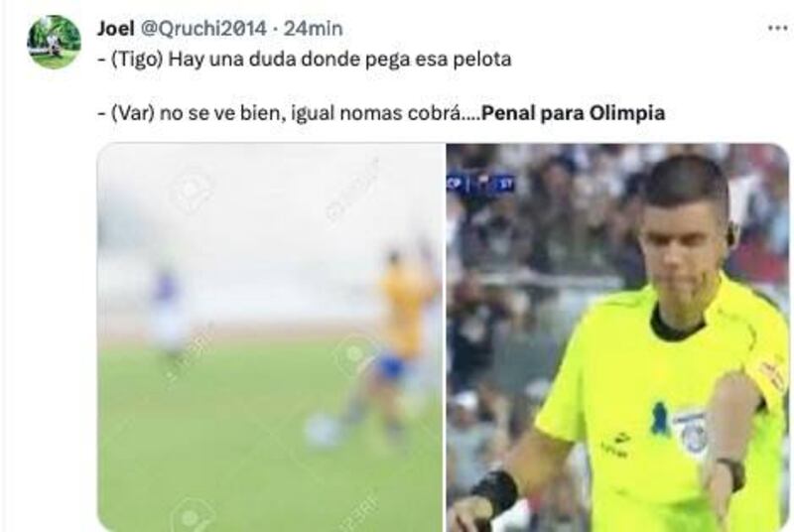Click the (Tigo) line of tweet text

point(305,60)
